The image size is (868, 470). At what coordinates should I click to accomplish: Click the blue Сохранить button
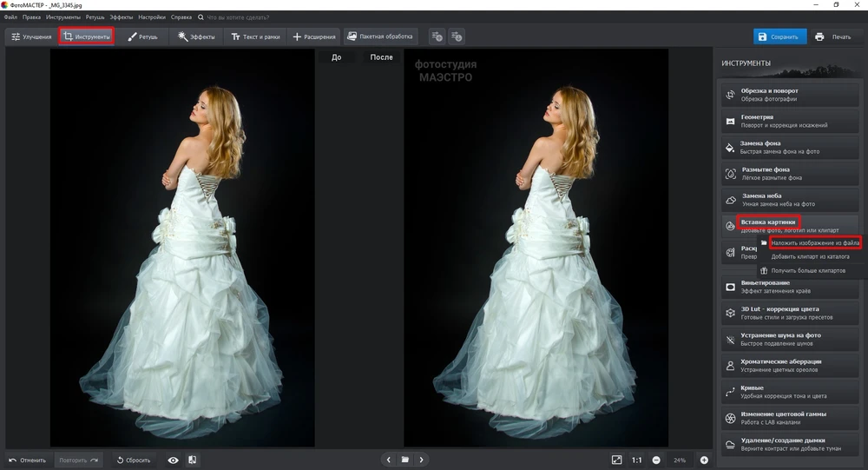(x=779, y=36)
